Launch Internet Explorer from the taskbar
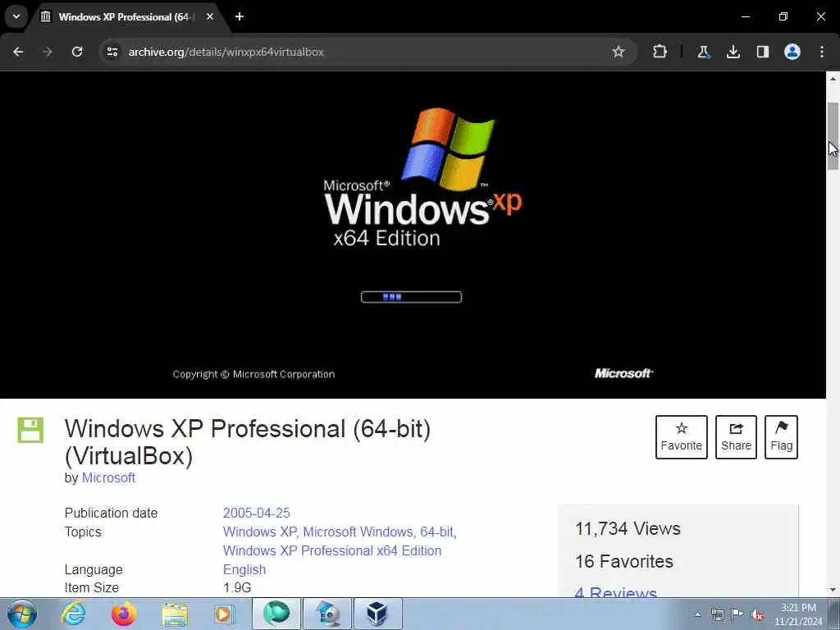This screenshot has height=630, width=840. click(x=73, y=614)
